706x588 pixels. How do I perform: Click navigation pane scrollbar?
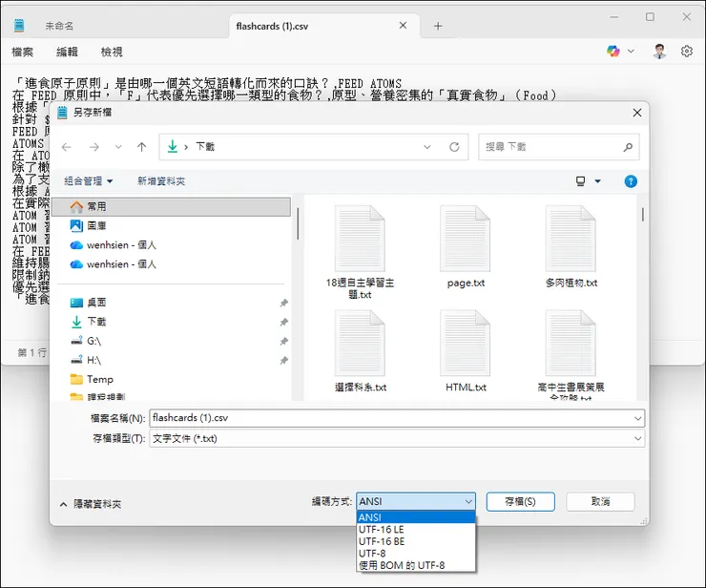click(x=298, y=223)
